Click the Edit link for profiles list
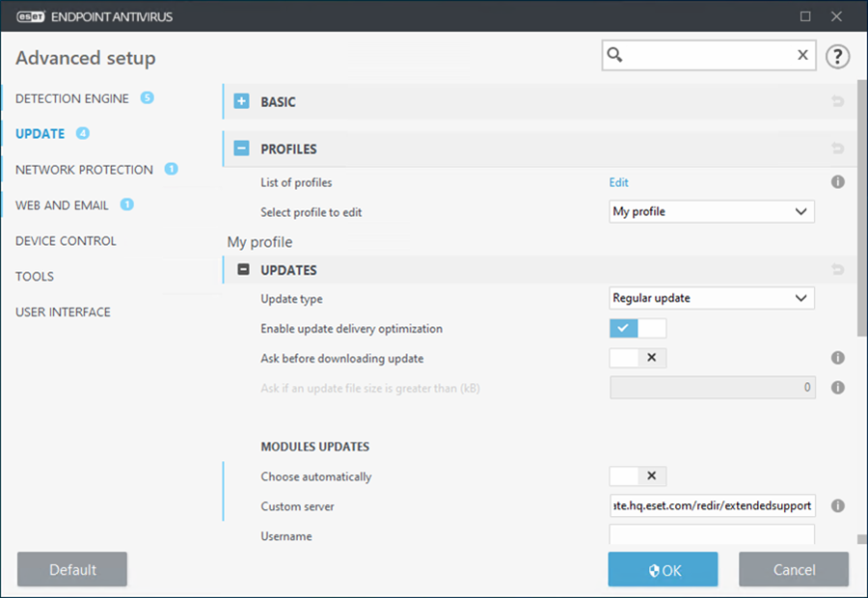868x598 pixels. point(618,181)
